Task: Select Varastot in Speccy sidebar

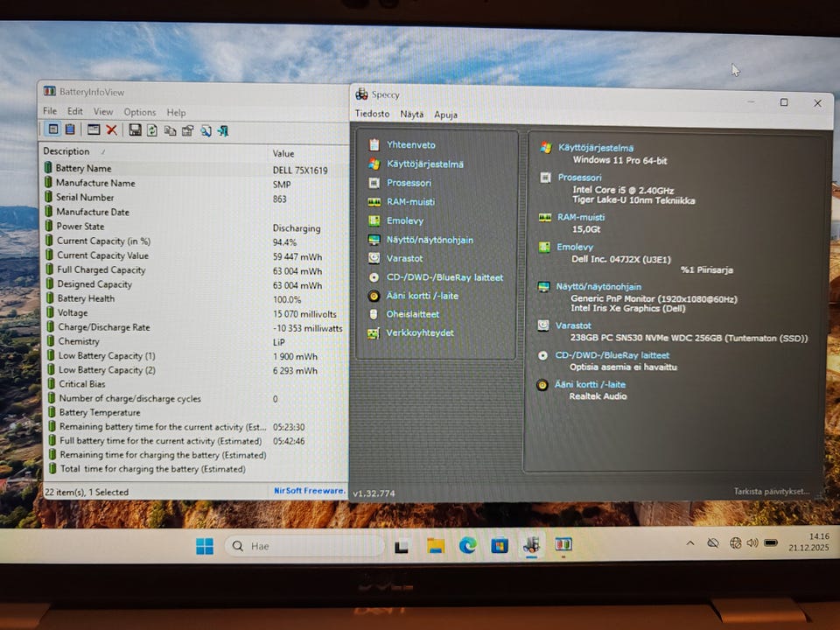Action: 404,258
